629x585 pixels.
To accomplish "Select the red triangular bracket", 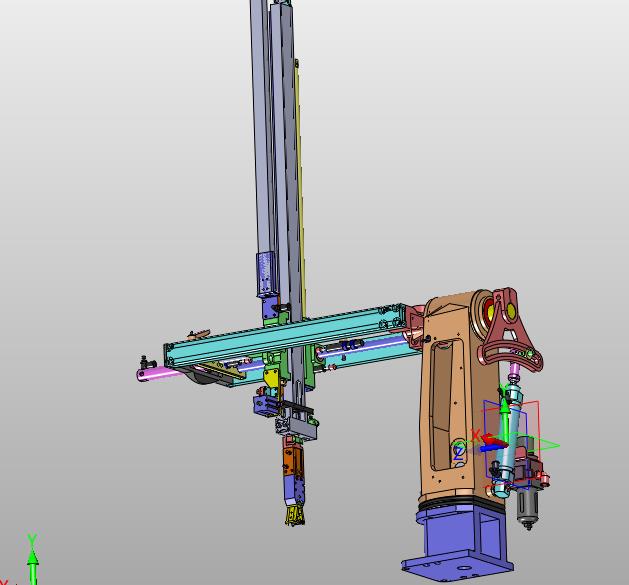I will 510,329.
